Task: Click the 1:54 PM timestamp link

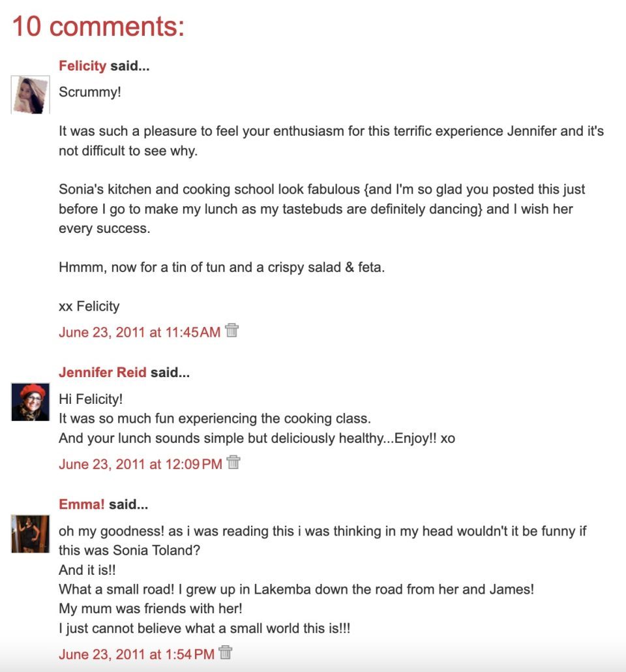Action: pyautogui.click(x=136, y=654)
